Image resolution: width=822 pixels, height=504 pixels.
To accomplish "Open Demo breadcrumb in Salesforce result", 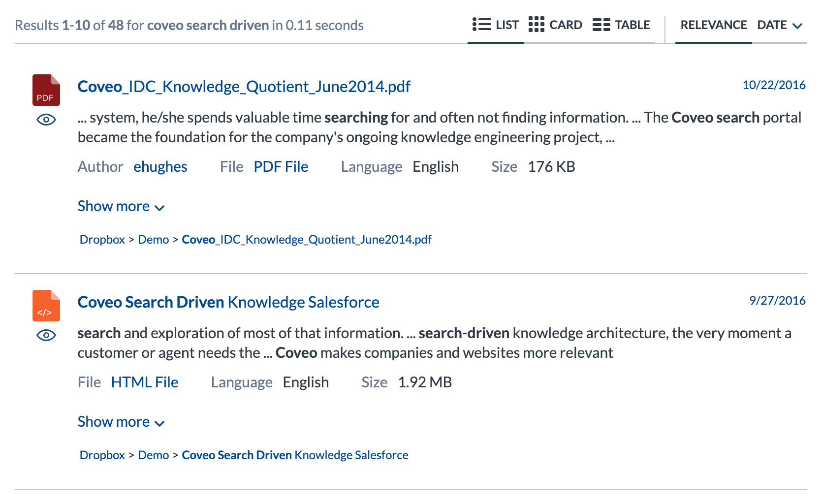I will 154,455.
